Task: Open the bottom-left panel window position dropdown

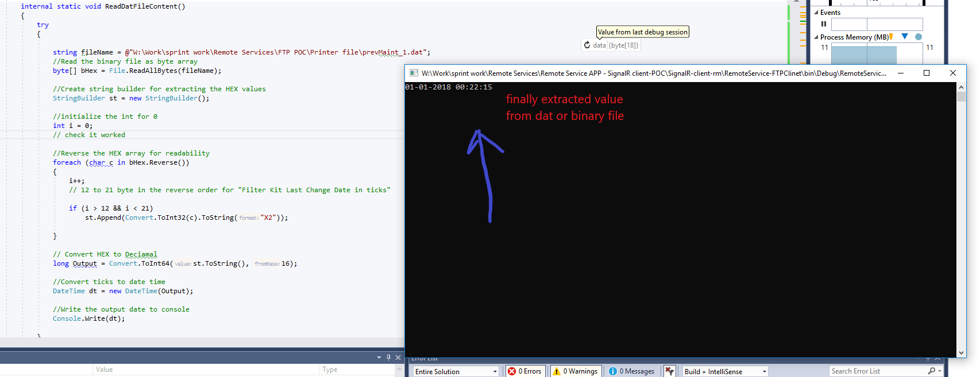Action: [379, 357]
